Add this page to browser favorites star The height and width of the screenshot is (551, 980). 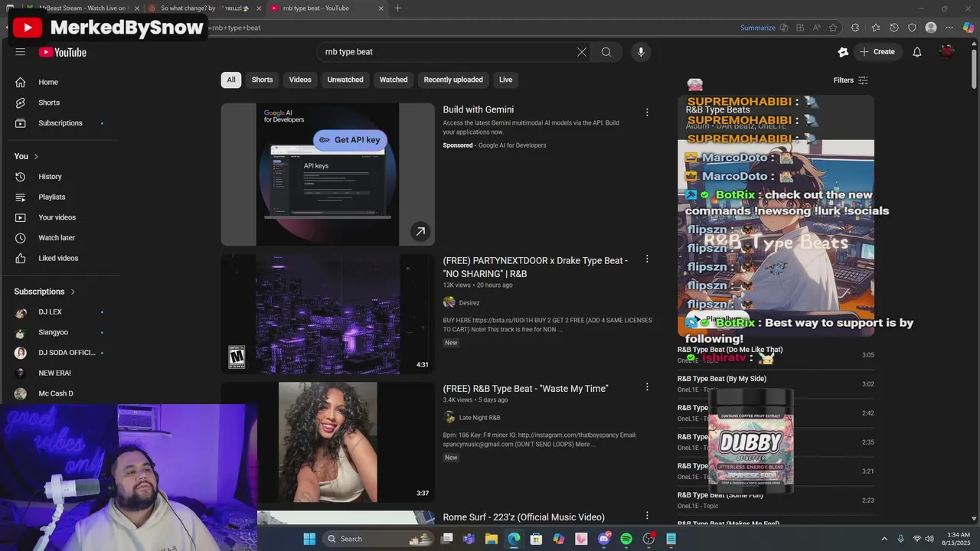(833, 28)
